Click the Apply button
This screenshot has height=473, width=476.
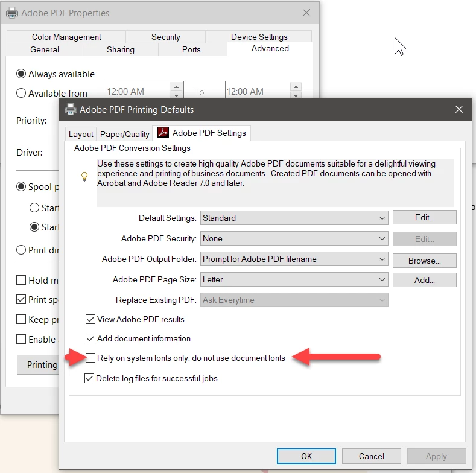[436, 456]
